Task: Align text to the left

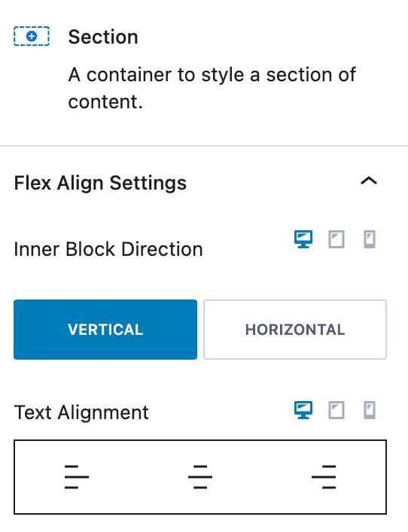Action: click(76, 477)
